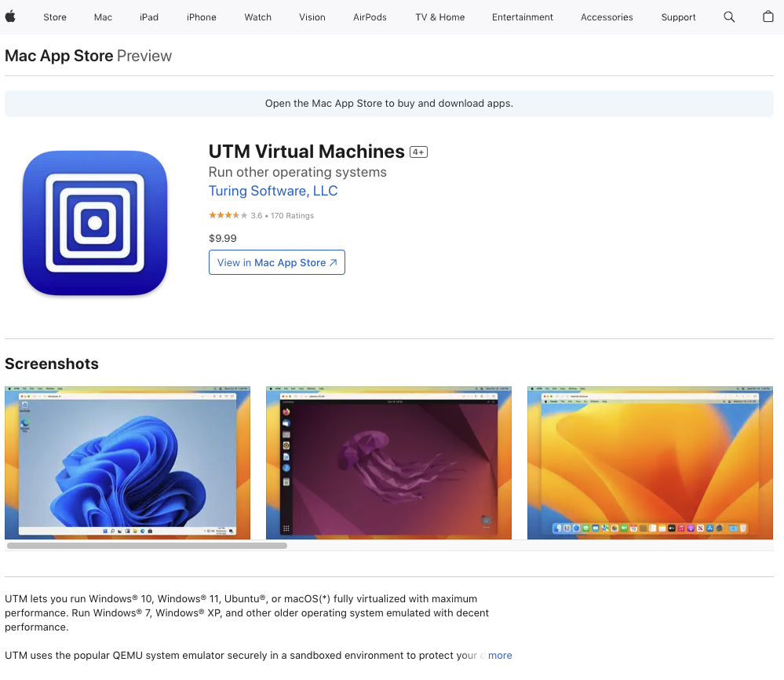Open the Ubuntu jellyfish screenshot thumbnail

[x=388, y=462]
